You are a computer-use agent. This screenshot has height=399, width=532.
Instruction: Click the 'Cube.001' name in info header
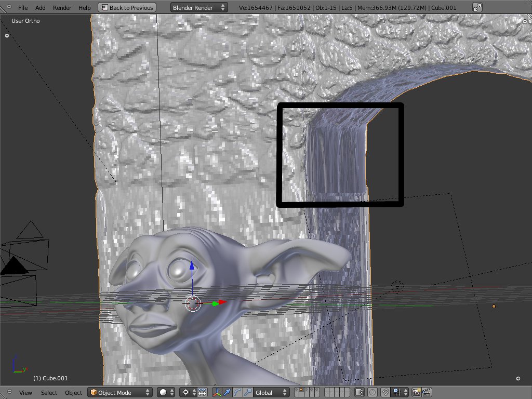(444, 7)
